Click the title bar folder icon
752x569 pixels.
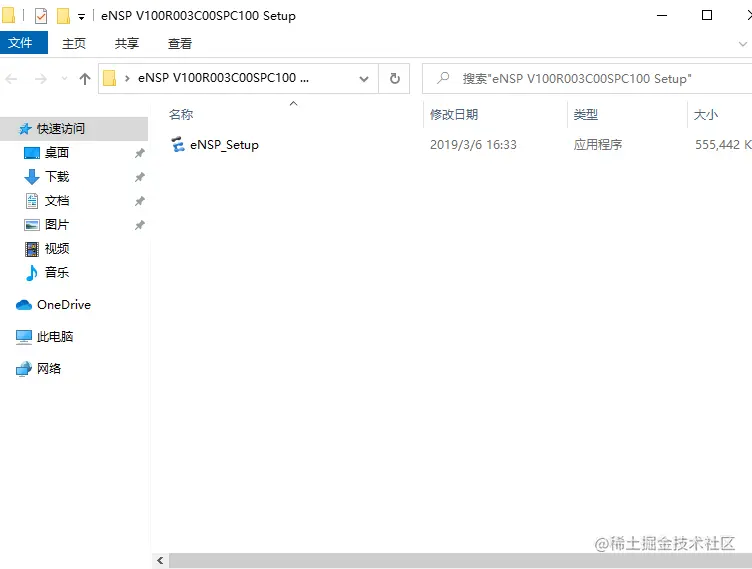[8, 15]
